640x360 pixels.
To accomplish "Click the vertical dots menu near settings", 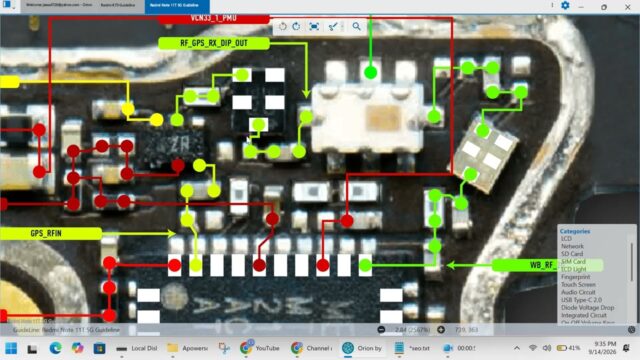I will tap(552, 6).
